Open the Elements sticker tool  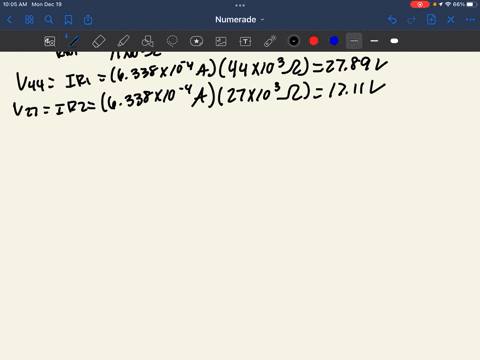tap(196, 41)
